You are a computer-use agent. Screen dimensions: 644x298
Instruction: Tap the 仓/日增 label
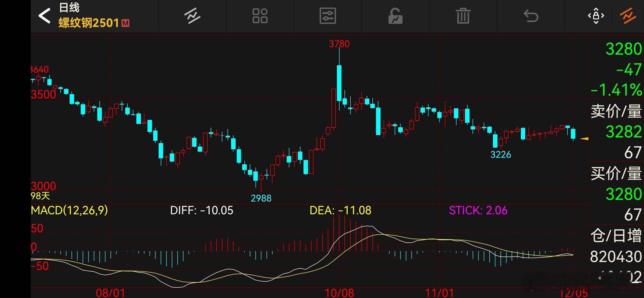click(616, 236)
